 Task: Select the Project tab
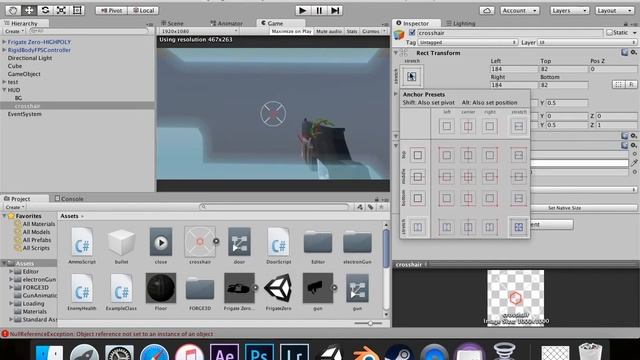point(17,199)
